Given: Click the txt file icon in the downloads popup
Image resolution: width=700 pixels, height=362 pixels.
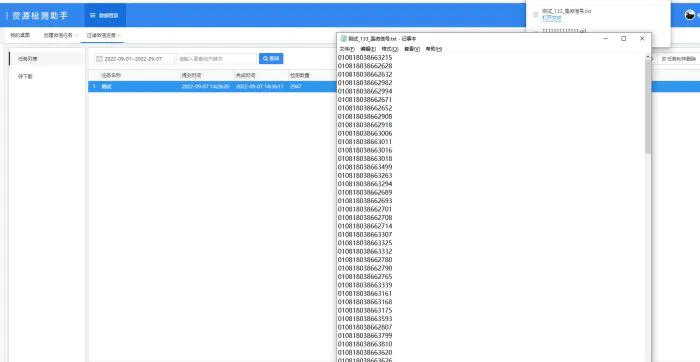Looking at the screenshot, I should [x=536, y=14].
